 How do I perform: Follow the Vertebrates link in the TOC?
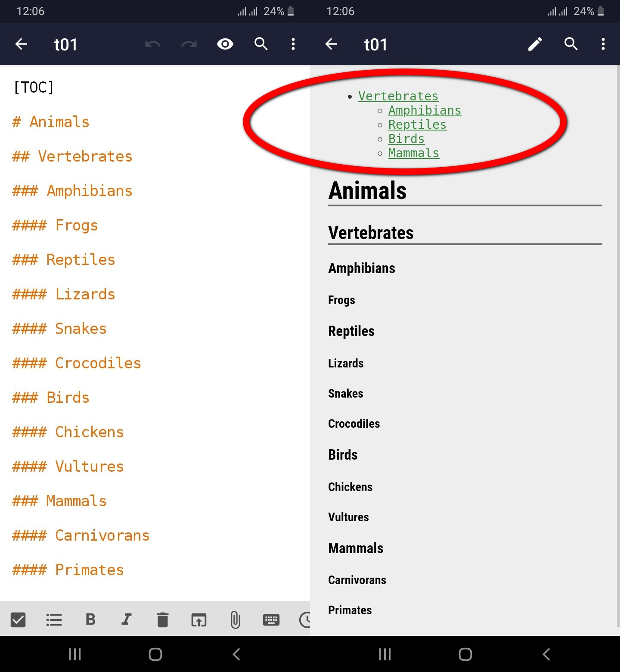[x=398, y=96]
